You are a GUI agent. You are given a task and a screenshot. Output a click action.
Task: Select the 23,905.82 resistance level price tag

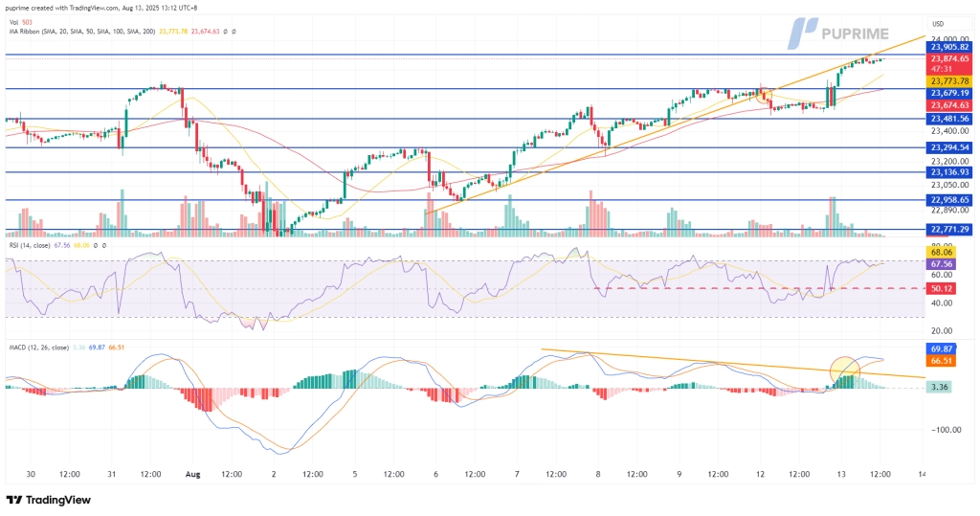[948, 46]
